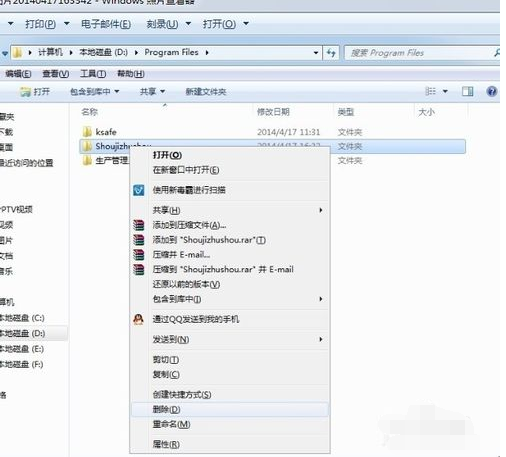Open the 刻录(U) burn menu
Image resolution: width=506 pixels, height=457 pixels.
(x=162, y=24)
